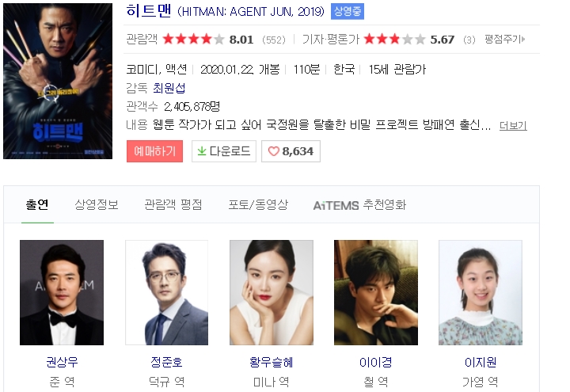Open the 평점주기 rating option
Screen dimensions: 570x392
coord(504,39)
